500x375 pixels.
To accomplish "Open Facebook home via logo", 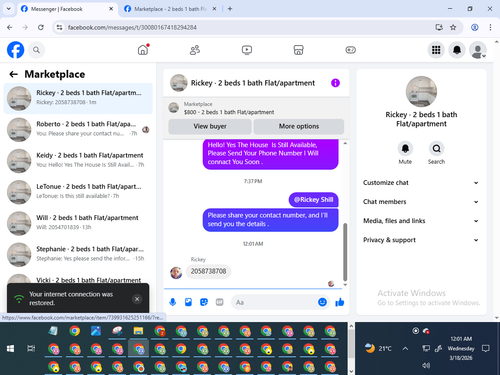I will [15, 50].
